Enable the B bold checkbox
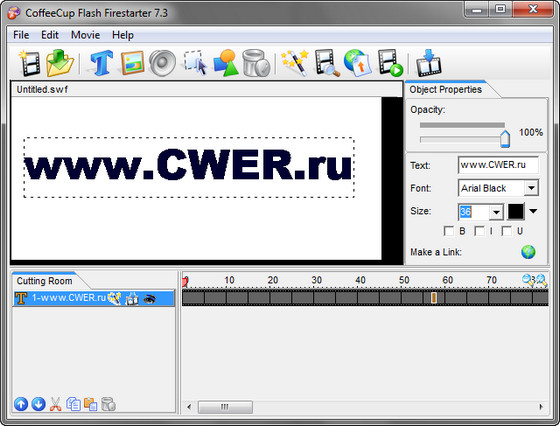The height and width of the screenshot is (426, 560). 449,231
